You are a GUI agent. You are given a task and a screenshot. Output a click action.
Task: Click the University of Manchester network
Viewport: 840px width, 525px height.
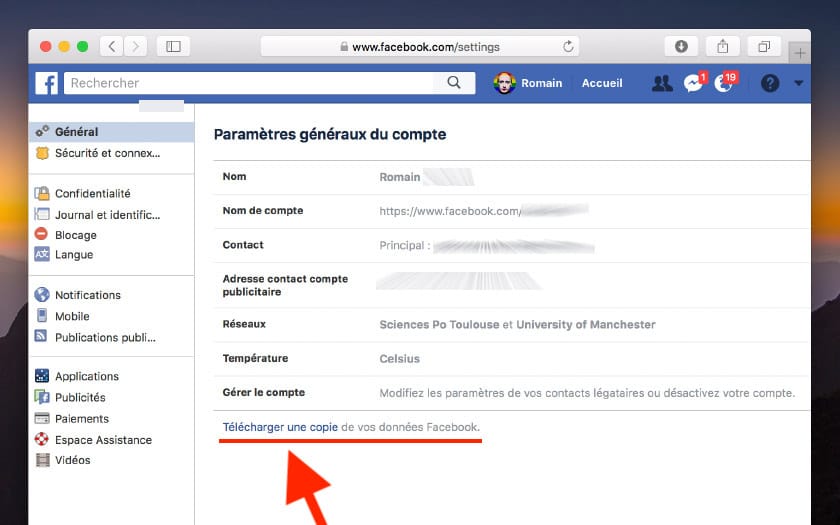coord(586,325)
